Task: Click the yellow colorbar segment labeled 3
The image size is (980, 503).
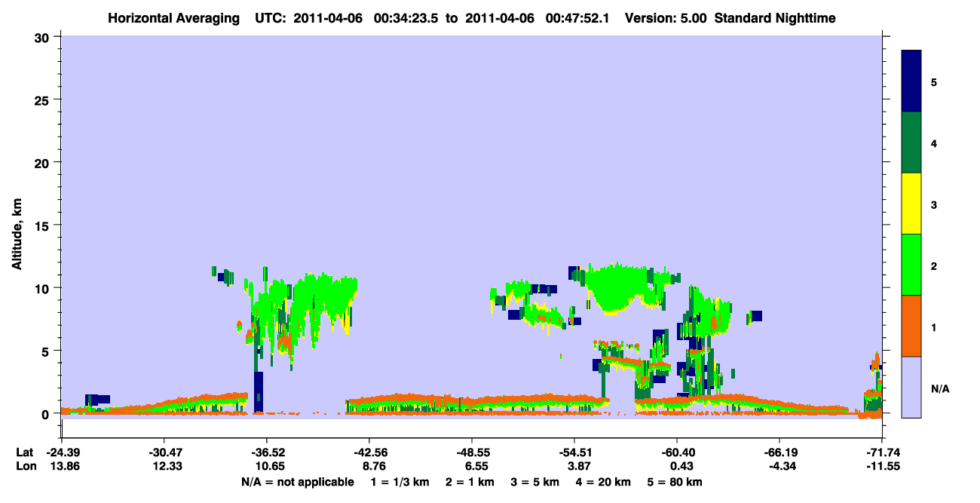Action: pos(911,204)
